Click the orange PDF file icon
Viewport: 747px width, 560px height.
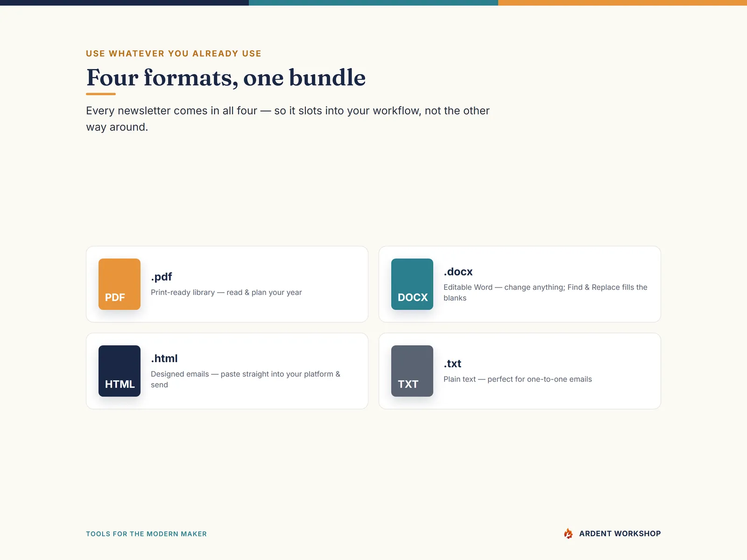[x=120, y=284]
